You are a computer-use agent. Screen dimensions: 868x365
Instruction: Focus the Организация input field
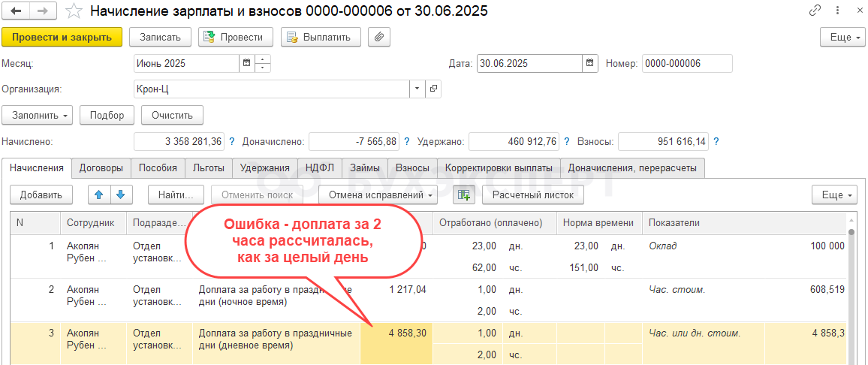click(272, 89)
